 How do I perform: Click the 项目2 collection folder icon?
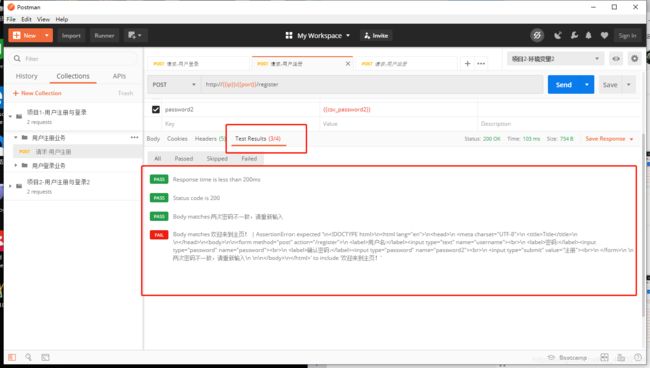point(19,186)
